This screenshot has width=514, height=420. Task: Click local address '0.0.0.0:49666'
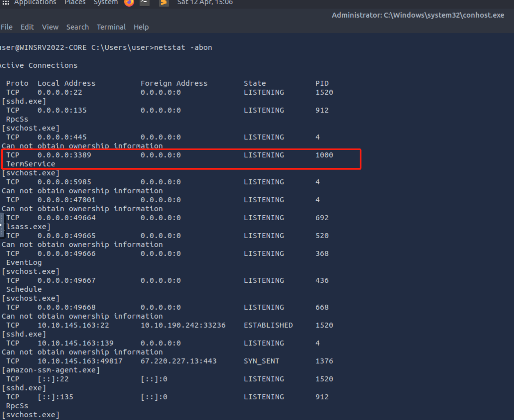click(66, 253)
